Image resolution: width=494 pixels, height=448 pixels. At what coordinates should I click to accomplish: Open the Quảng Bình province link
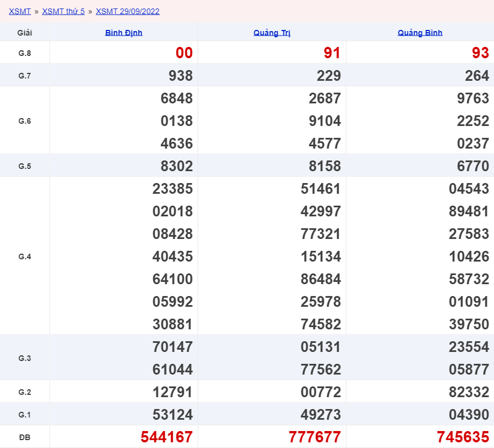[x=420, y=33]
